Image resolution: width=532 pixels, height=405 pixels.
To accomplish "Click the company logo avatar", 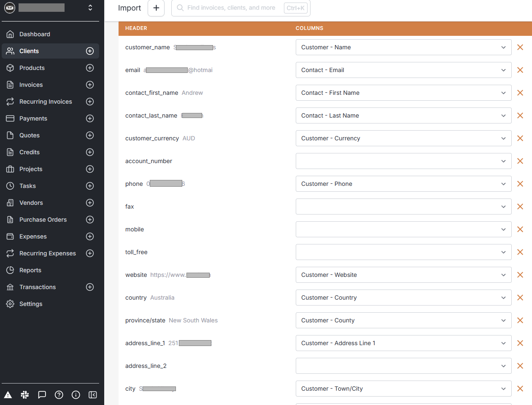I will pos(10,8).
